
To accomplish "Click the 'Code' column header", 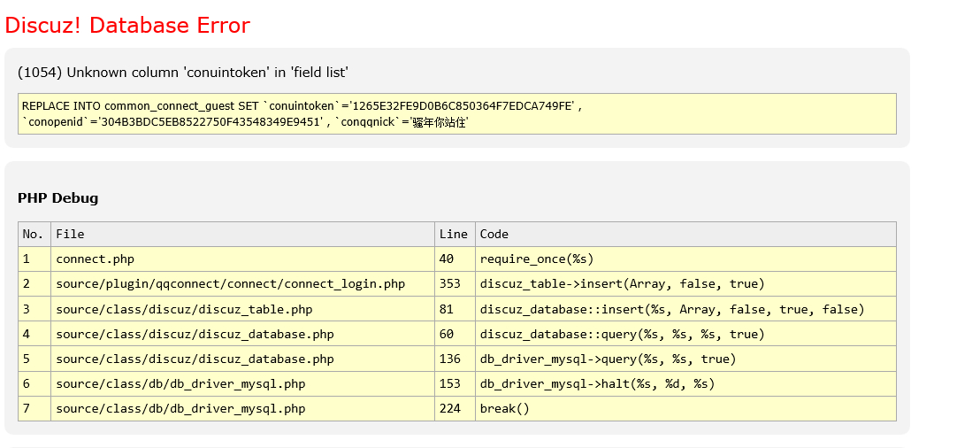I will (494, 235).
